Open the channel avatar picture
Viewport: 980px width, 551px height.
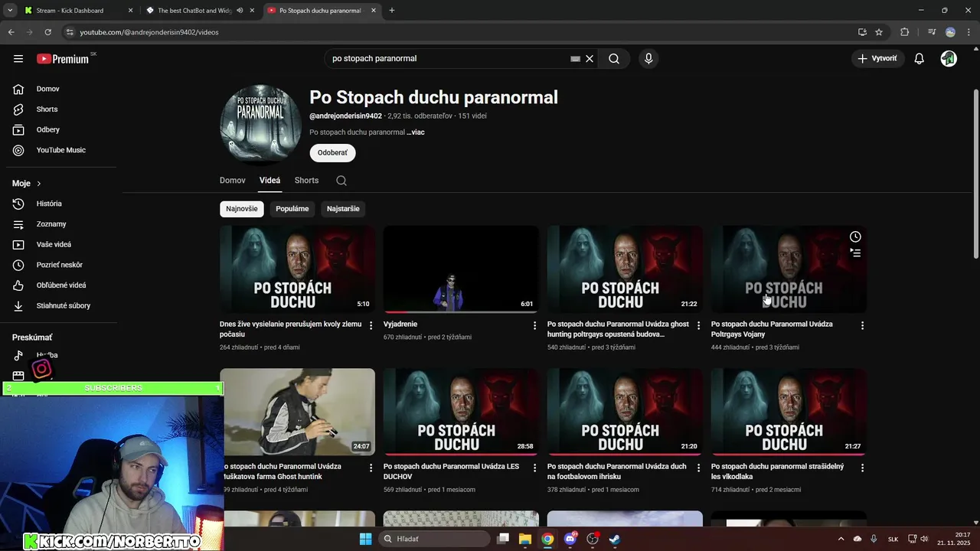tap(260, 125)
